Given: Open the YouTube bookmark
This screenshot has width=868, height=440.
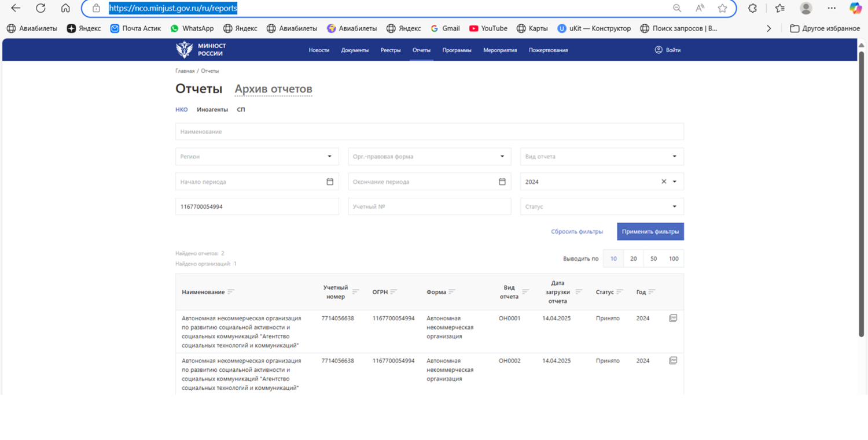Looking at the screenshot, I should 488,28.
